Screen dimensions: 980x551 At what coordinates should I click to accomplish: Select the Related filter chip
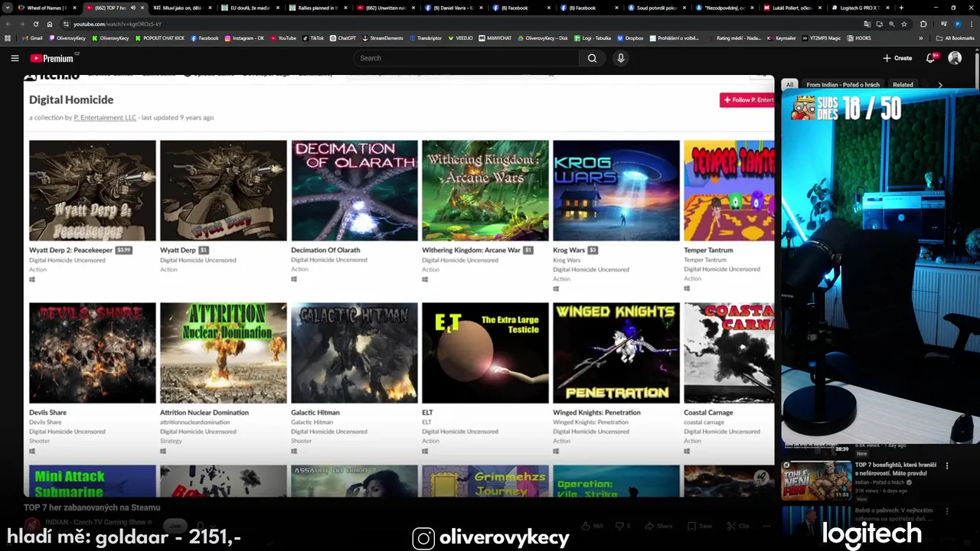[x=903, y=85]
